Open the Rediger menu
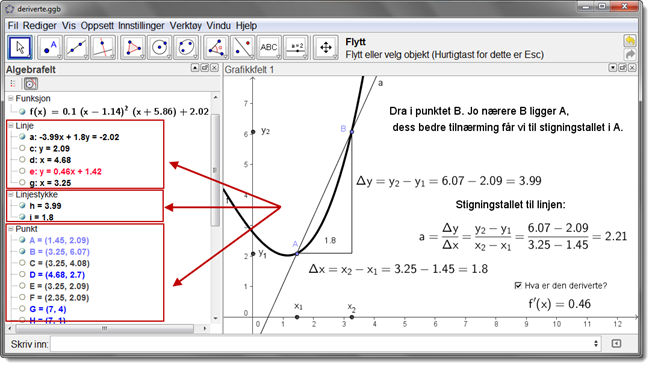This screenshot has width=652, height=367. 40,26
